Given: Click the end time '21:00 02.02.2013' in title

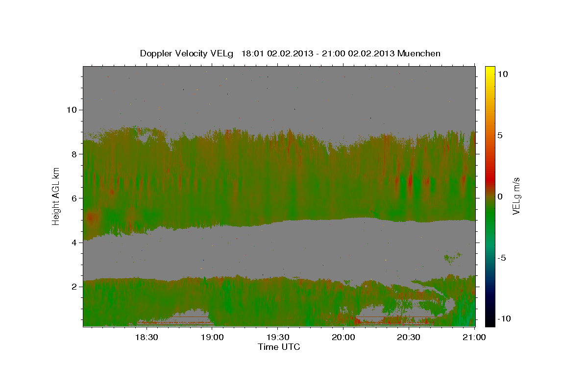Looking at the screenshot, I should click(357, 53).
